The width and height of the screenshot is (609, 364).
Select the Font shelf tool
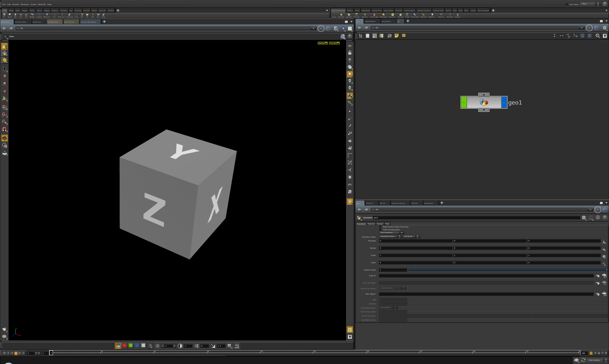82,15
